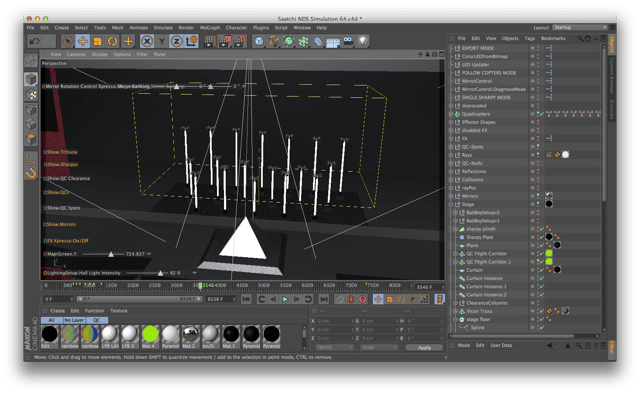Click the coordinate system icon
This screenshot has width=640, height=394.
tap(191, 41)
